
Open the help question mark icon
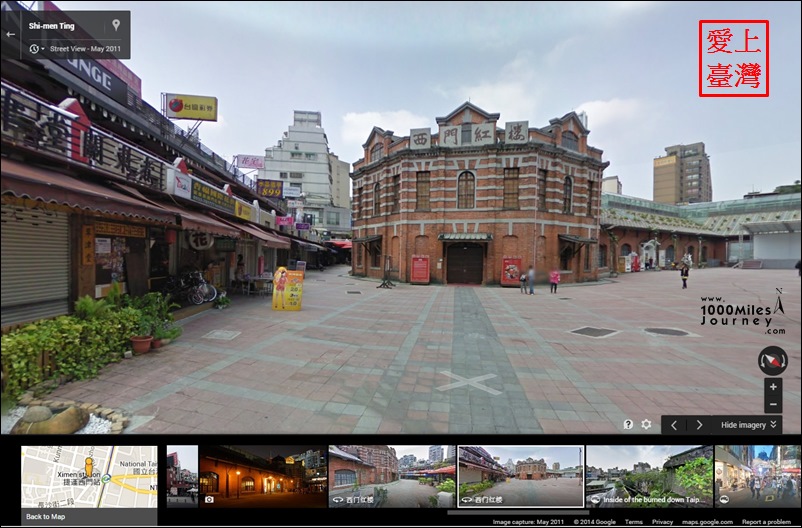[x=628, y=425]
